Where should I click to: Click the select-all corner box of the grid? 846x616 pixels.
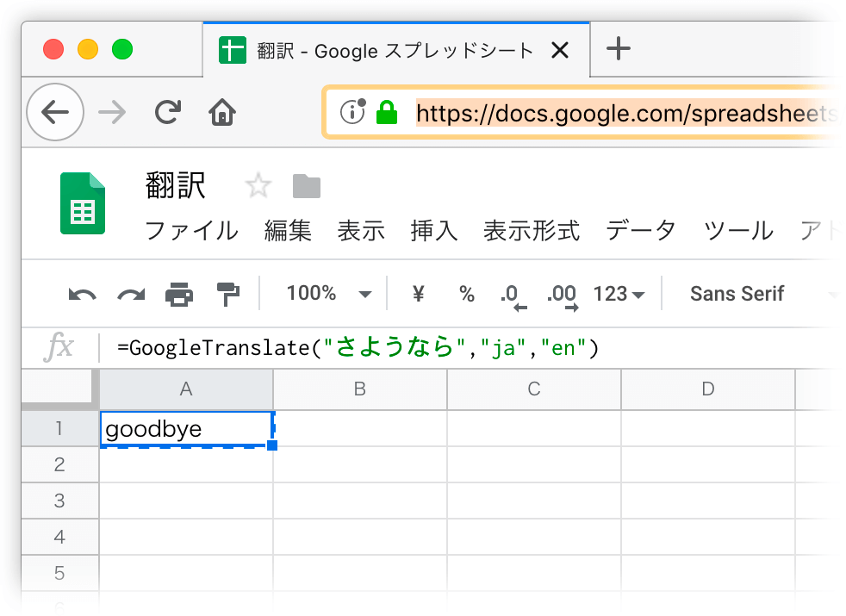point(60,389)
